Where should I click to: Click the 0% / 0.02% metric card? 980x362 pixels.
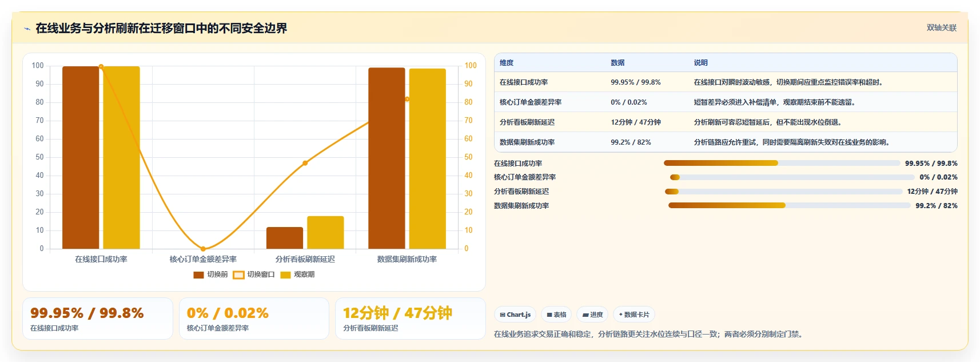point(254,319)
